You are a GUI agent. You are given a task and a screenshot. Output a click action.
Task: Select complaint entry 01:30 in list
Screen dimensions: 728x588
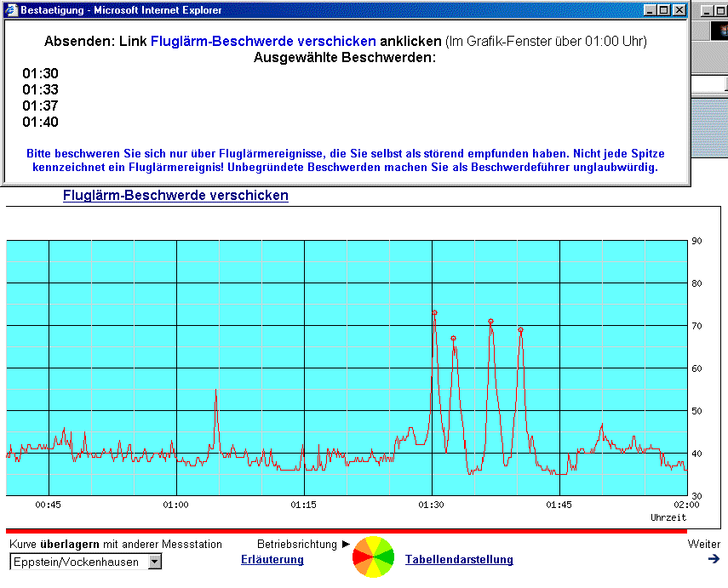[x=40, y=73]
